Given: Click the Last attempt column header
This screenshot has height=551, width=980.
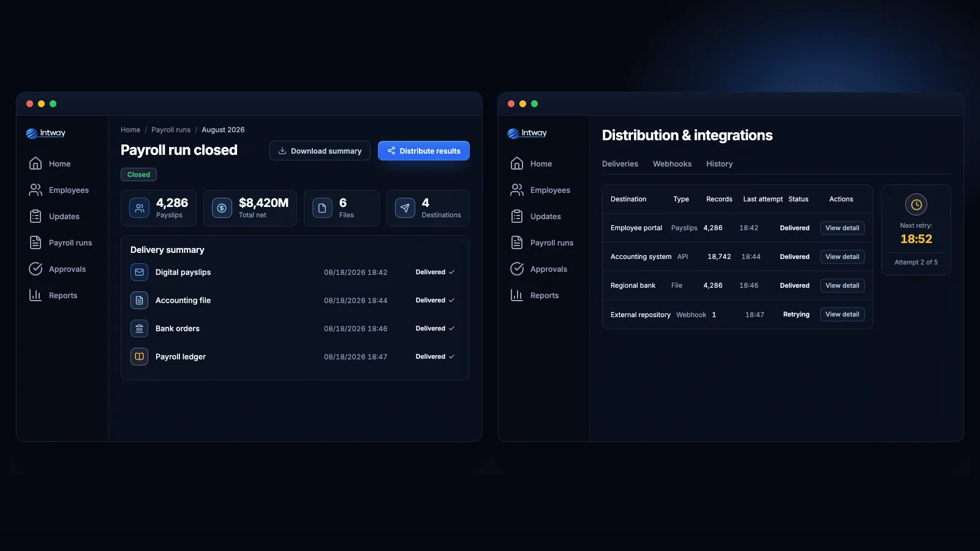Looking at the screenshot, I should click(763, 199).
